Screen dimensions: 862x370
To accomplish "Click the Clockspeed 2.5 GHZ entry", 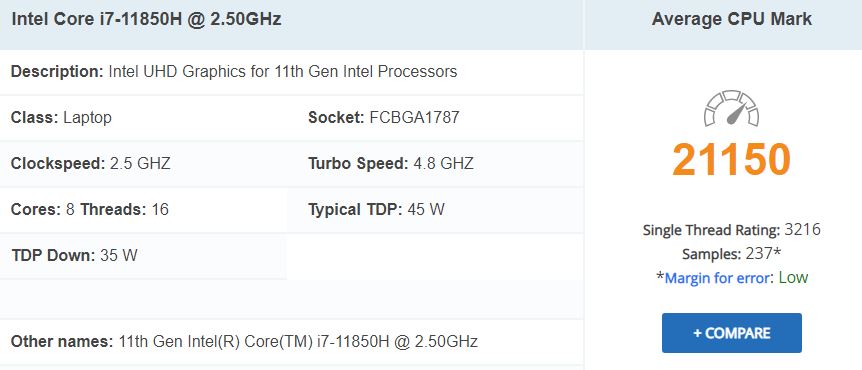I will click(91, 163).
